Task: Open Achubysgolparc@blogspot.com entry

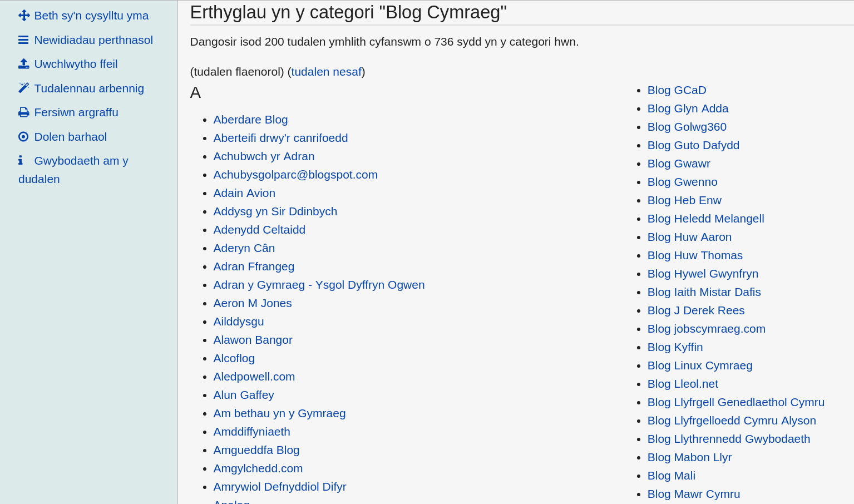Action: [x=295, y=175]
